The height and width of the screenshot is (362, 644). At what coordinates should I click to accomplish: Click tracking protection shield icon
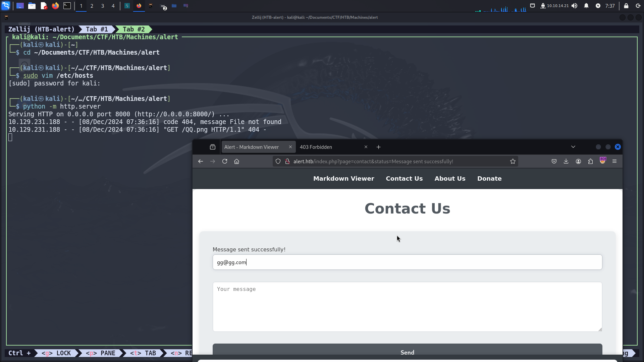278,162
